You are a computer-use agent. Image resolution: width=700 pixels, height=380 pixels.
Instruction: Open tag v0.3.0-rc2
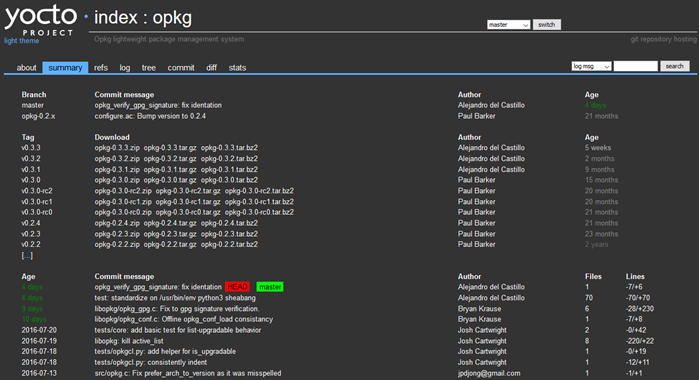coord(37,191)
